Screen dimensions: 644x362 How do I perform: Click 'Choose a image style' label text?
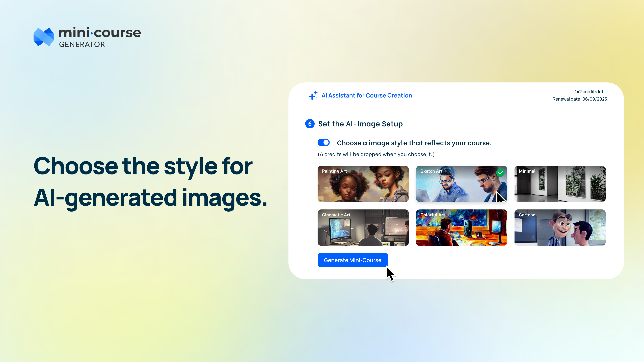pyautogui.click(x=414, y=143)
